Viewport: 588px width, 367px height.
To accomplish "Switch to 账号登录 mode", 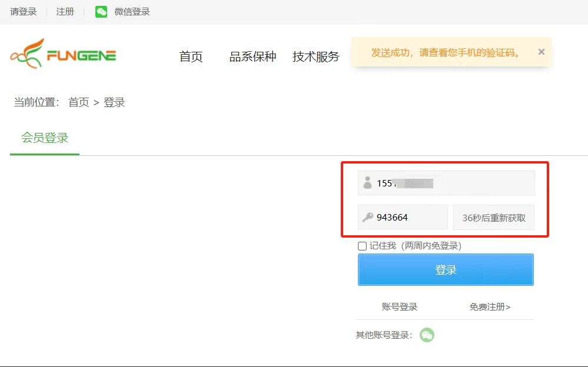I will (x=400, y=307).
